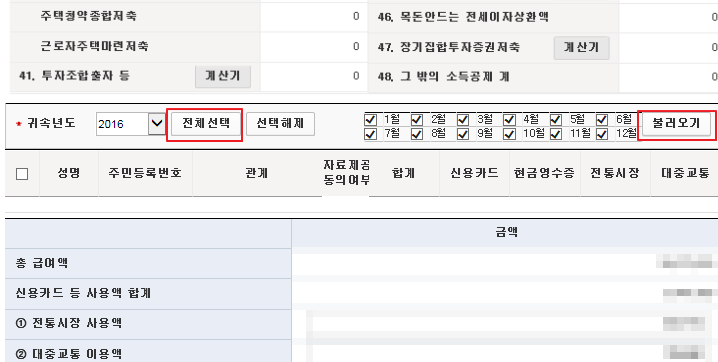Click the 귀속년도 label
718x362 pixels.
click(51, 123)
